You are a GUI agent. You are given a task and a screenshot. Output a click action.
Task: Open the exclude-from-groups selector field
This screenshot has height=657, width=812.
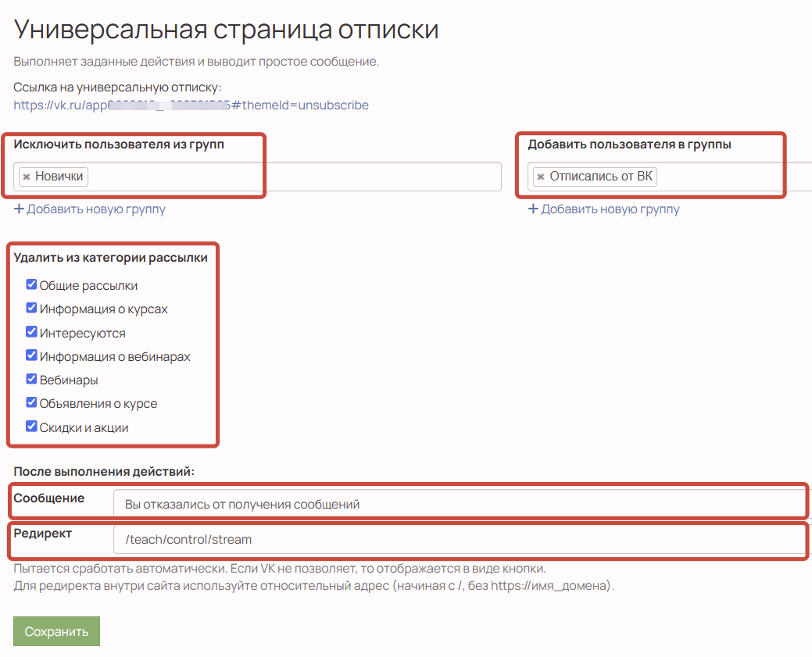[257, 177]
